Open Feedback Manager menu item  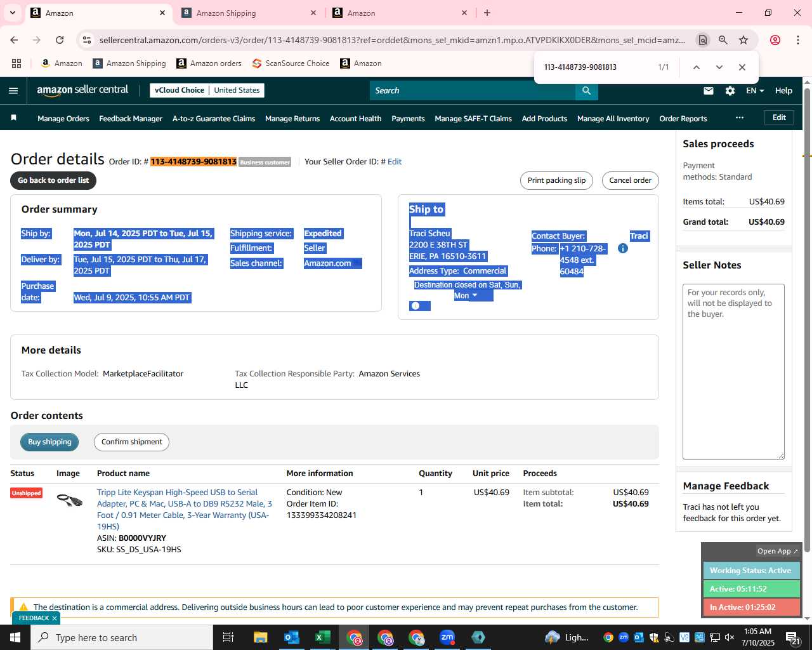pos(131,119)
